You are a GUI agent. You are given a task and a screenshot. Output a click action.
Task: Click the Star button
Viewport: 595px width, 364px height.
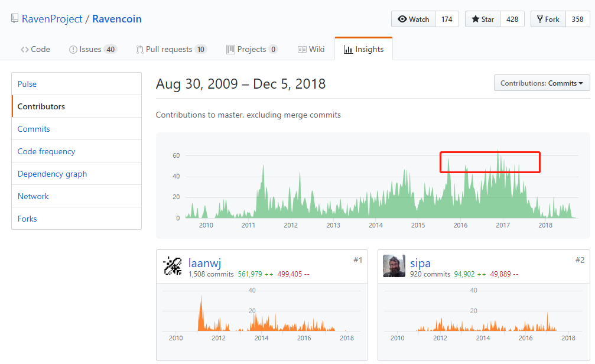(x=483, y=19)
